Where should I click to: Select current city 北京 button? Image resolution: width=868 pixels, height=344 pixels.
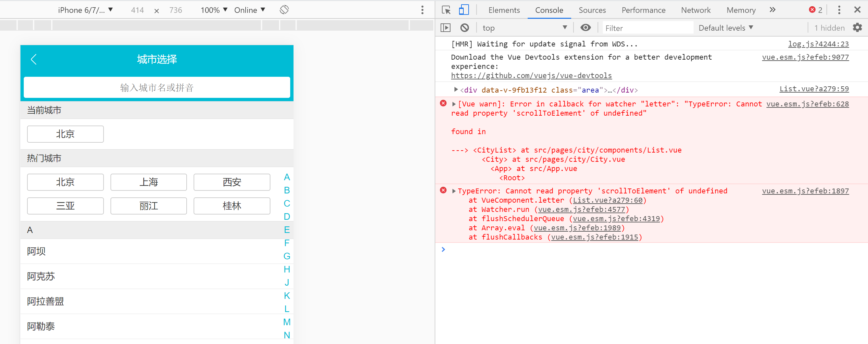pyautogui.click(x=65, y=134)
